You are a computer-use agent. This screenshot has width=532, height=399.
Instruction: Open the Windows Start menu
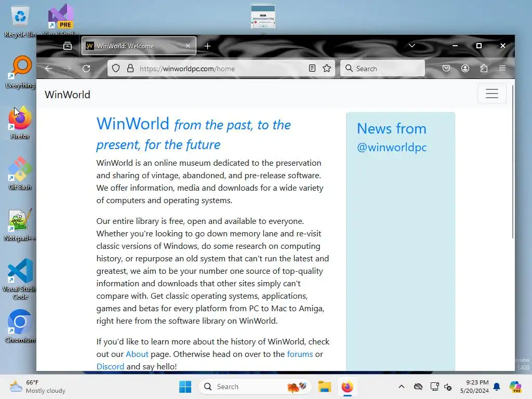pos(185,387)
